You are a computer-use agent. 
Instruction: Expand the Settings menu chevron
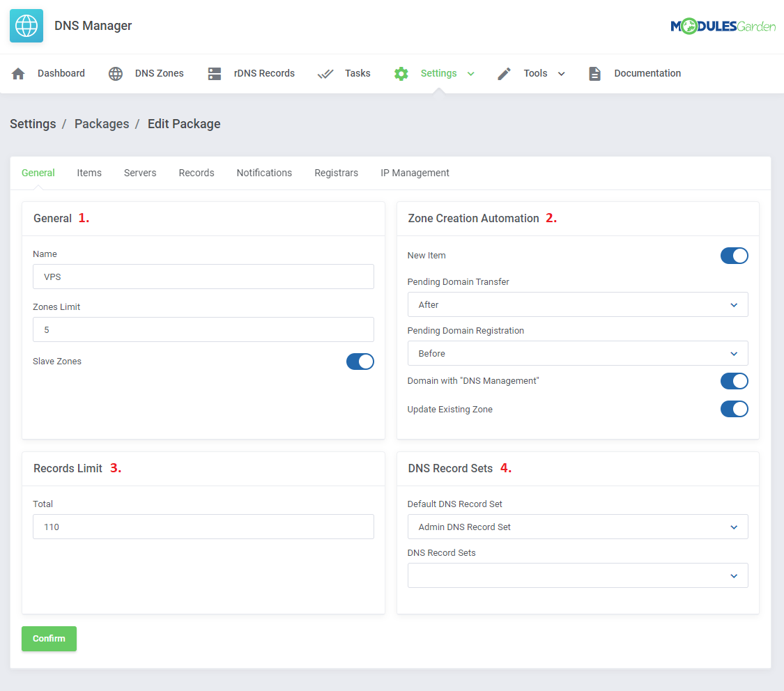tap(470, 74)
